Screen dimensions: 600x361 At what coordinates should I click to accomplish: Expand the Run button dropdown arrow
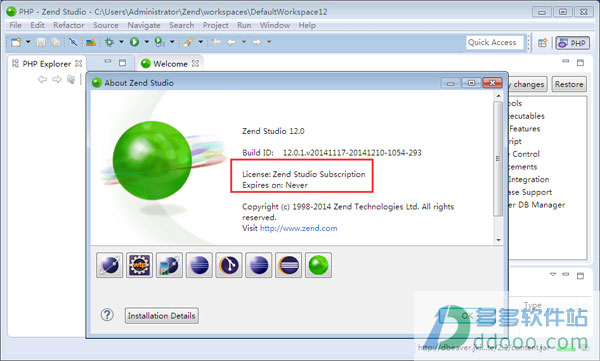pos(146,42)
